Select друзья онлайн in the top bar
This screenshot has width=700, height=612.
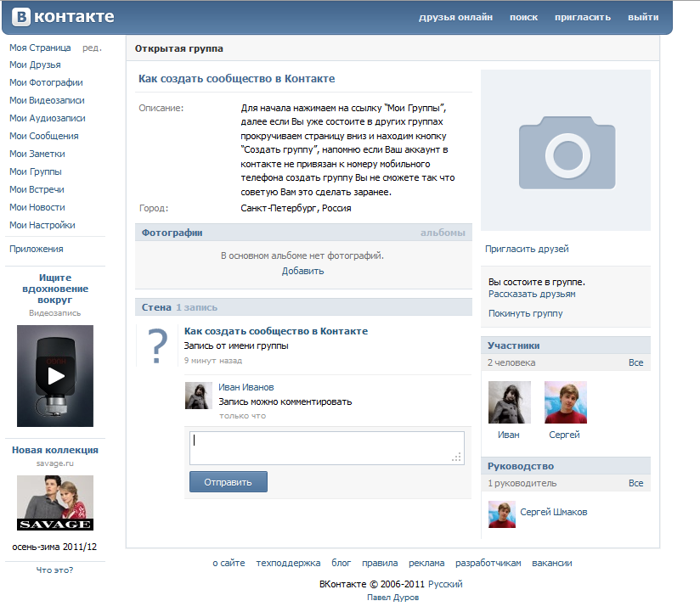tap(455, 17)
